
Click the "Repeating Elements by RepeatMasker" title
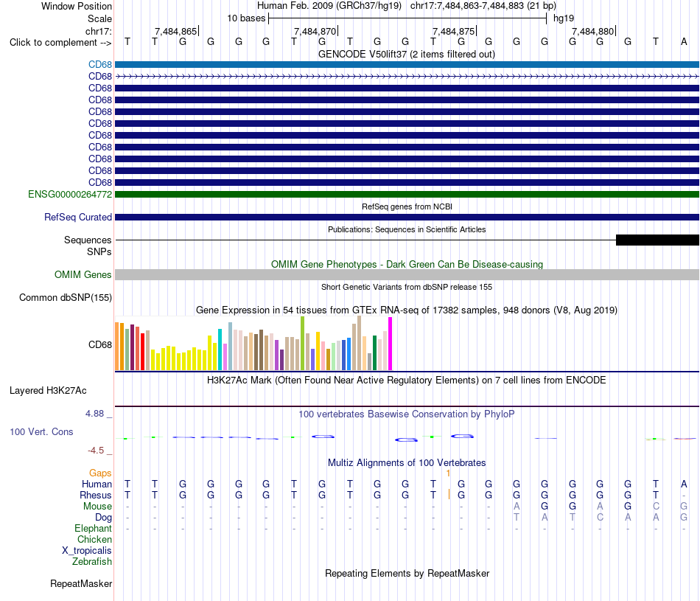pyautogui.click(x=407, y=573)
